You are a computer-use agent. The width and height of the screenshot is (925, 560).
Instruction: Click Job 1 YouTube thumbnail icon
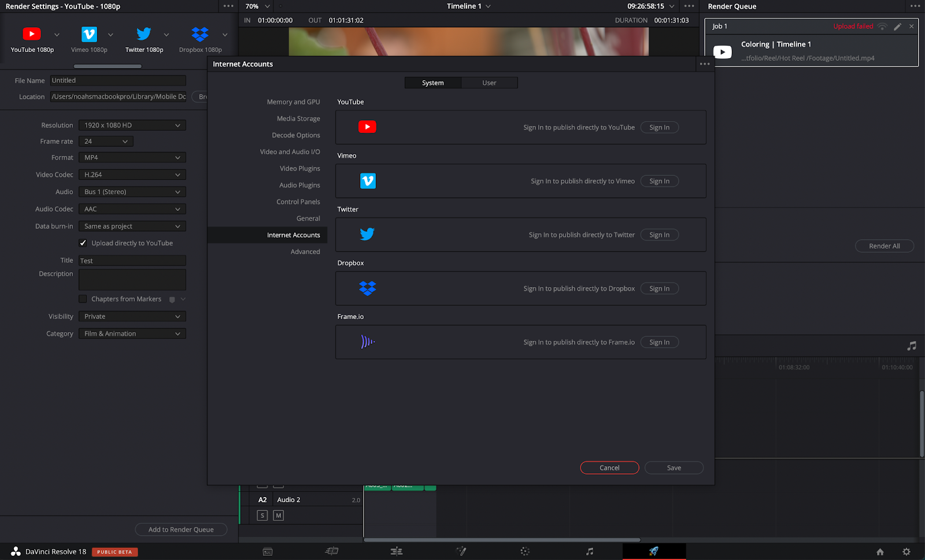point(722,52)
